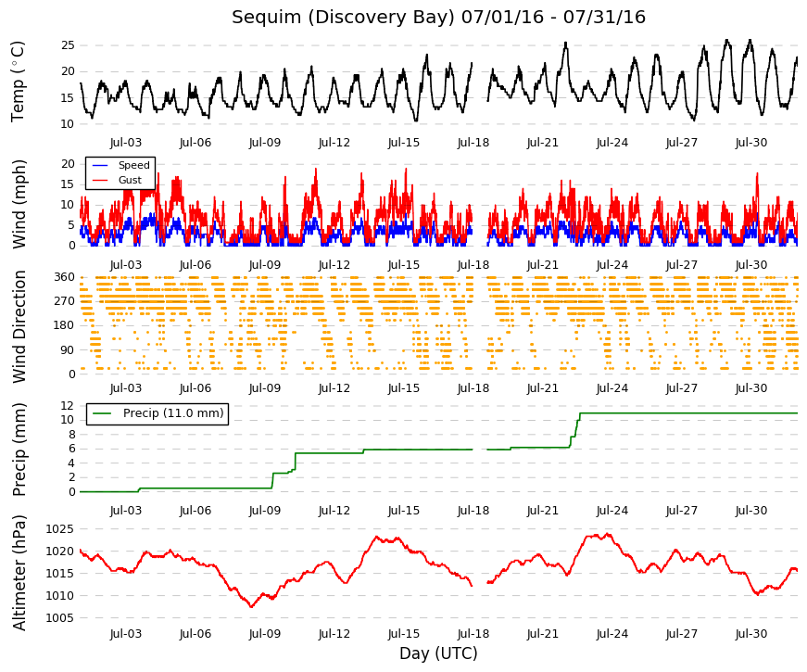The height and width of the screenshot is (672, 807).
Task: Click the 1025 tick on the altimeter axis
Action: click(x=59, y=529)
